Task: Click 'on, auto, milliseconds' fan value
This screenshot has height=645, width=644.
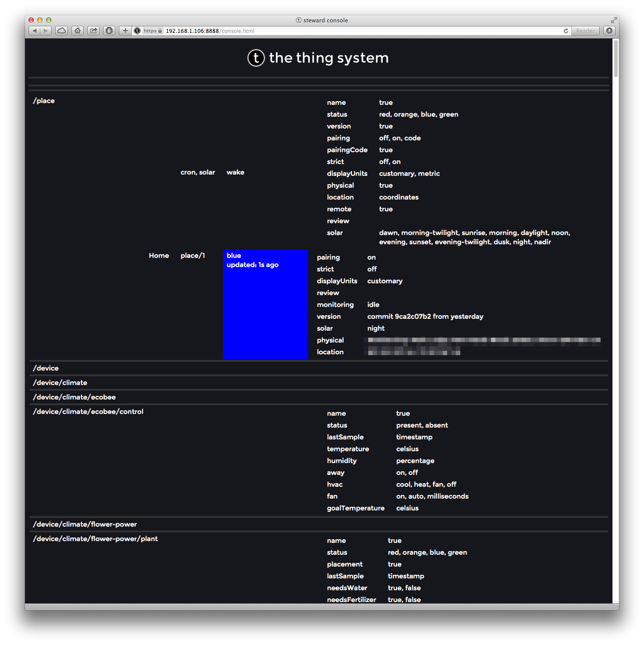Action: (432, 496)
